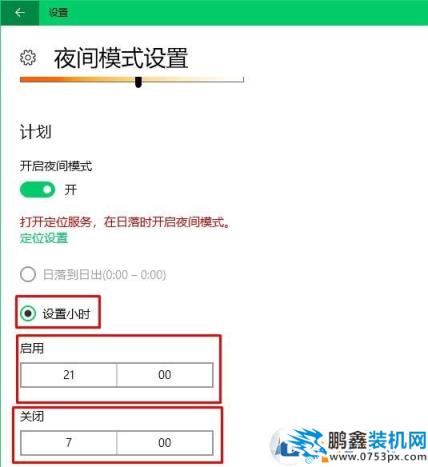Click the gear icon beside 夜间模式设置
Viewport: 428px width, 467px height.
point(28,58)
